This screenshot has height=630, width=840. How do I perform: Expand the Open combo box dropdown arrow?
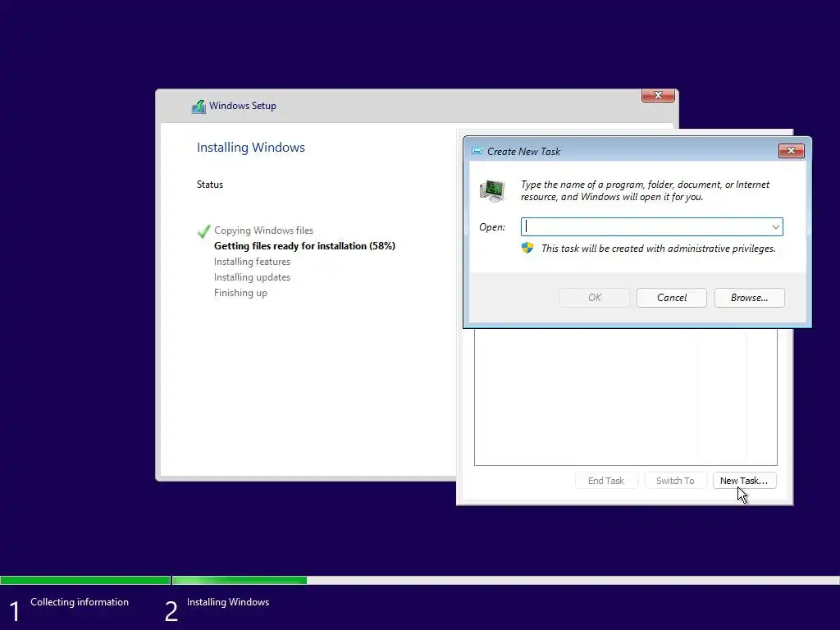click(x=775, y=226)
